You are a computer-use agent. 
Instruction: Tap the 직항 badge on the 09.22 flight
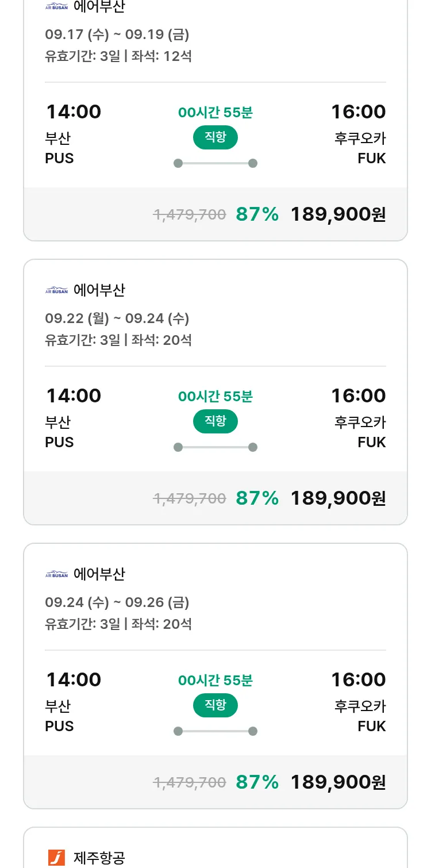(215, 421)
